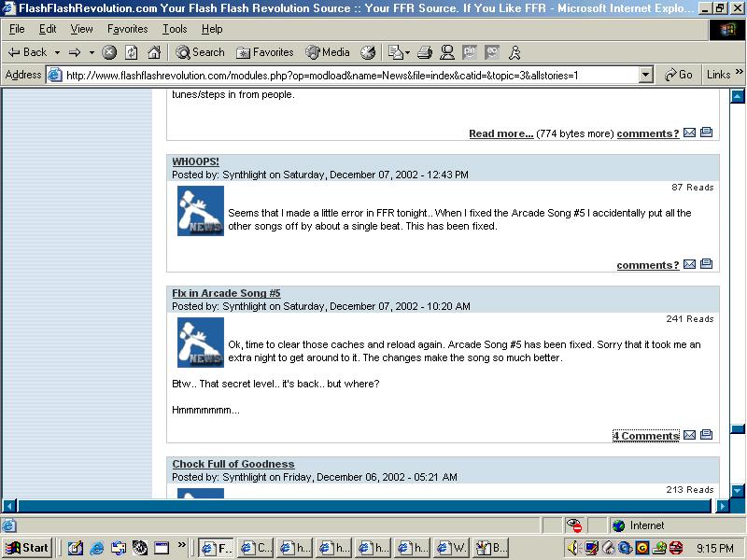Click the '241 Reads' counter text
This screenshot has height=560, width=747.
coord(689,318)
